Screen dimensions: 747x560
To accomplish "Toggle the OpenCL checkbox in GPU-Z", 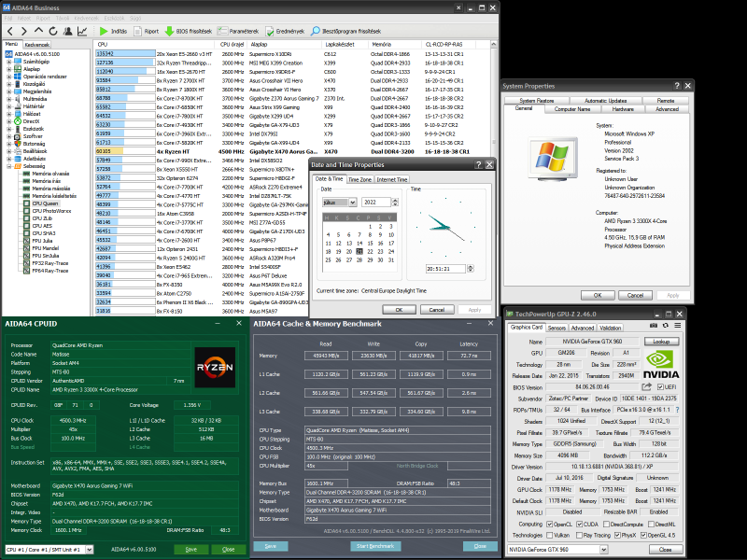I will 549,524.
